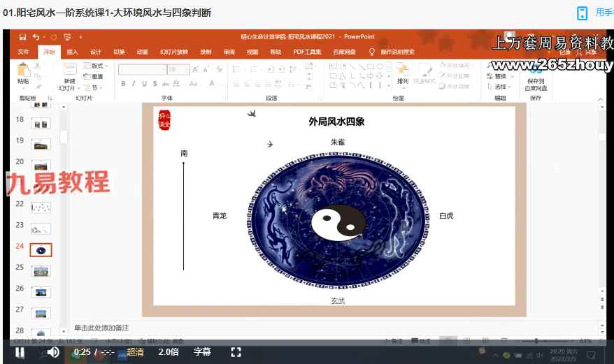This screenshot has height=364, width=614.
Task: Open the 选择 select dropdown
Action: pos(499,87)
